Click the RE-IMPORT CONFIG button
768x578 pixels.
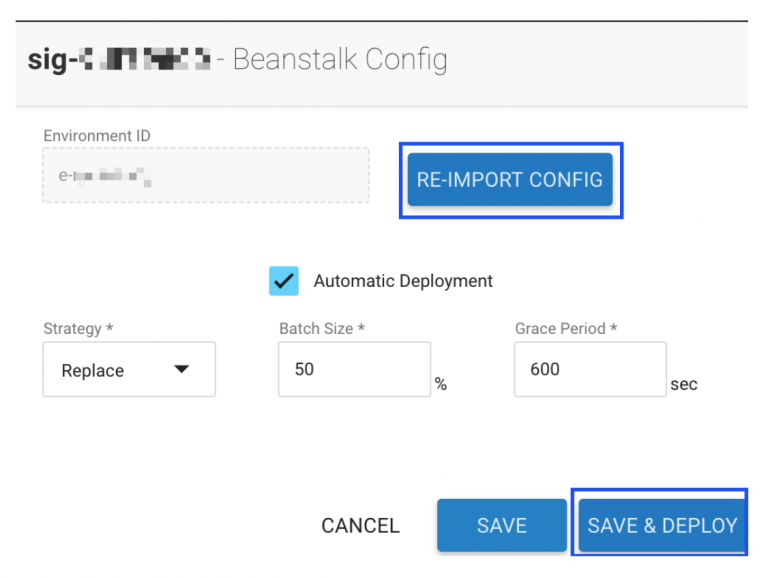[x=510, y=180]
